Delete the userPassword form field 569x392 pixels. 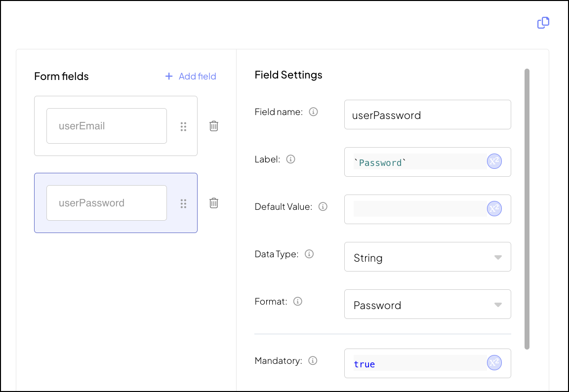[x=214, y=203]
